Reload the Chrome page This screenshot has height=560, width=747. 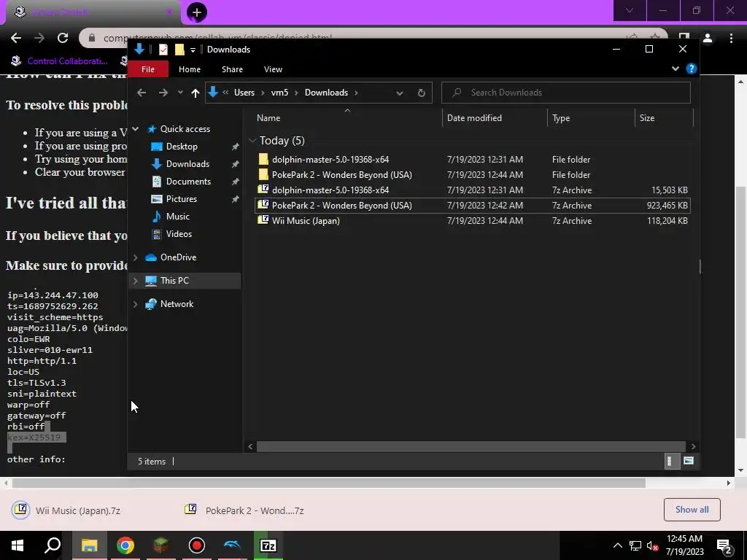[x=63, y=38]
